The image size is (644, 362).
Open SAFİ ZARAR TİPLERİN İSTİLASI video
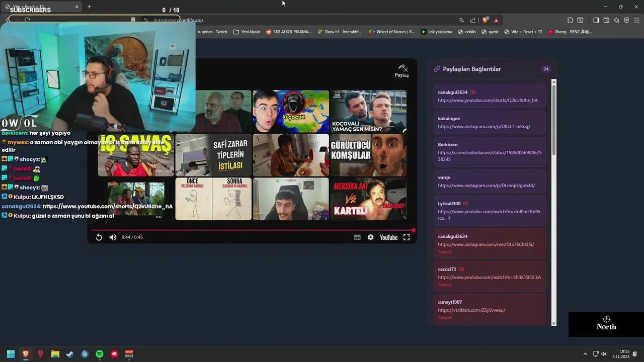(x=213, y=155)
